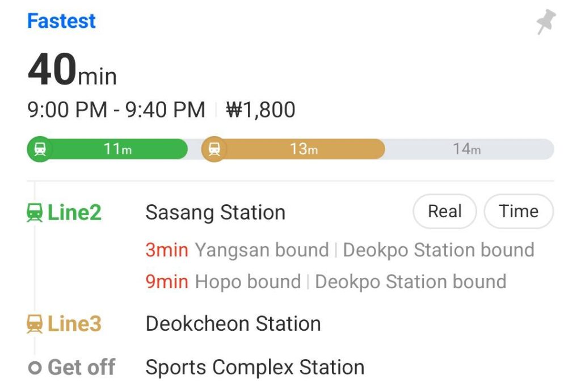
Task: Tap the 9min Hopo bound arrival
Action: pos(223,282)
